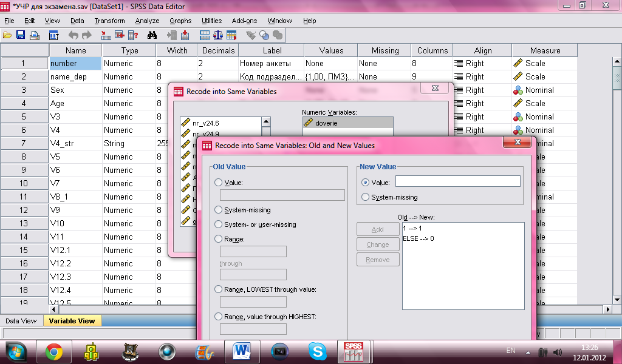Click the Use Sets circles icon
This screenshot has height=364, width=622.
click(264, 35)
